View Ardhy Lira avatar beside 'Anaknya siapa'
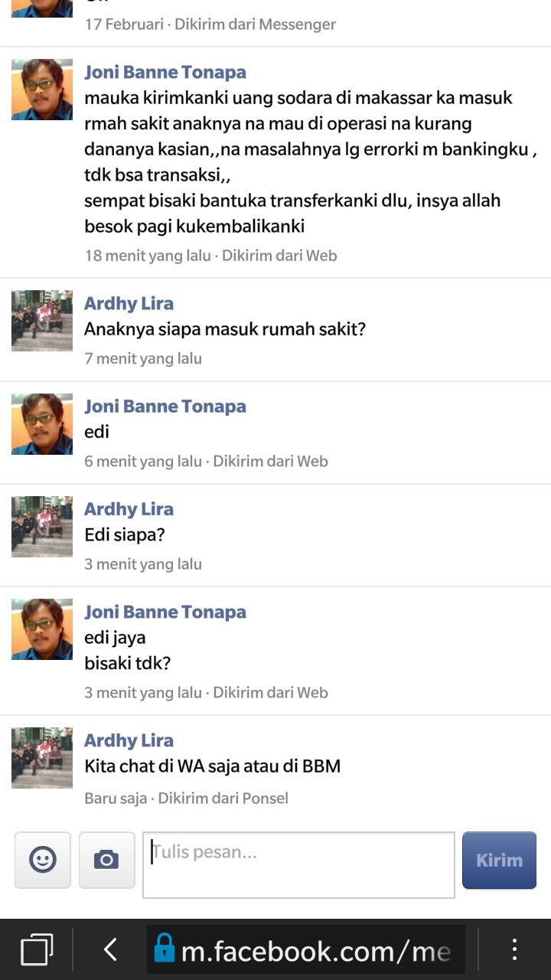Image resolution: width=551 pixels, height=980 pixels. point(42,321)
